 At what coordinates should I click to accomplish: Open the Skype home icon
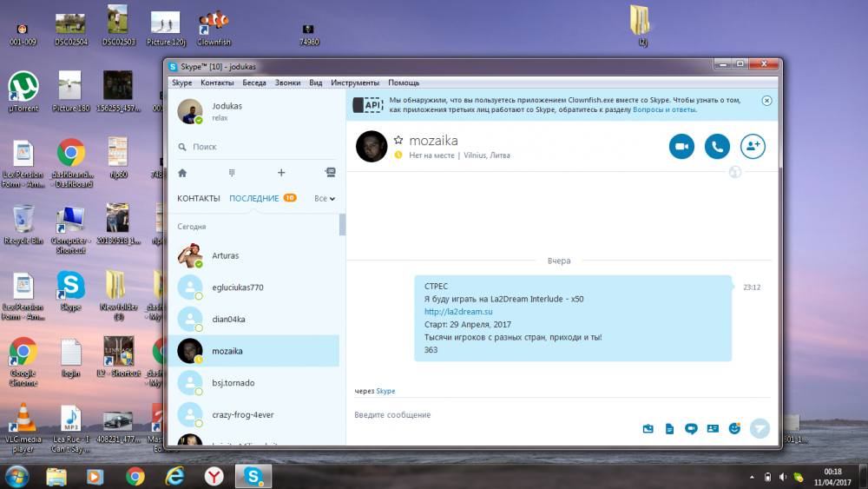182,173
